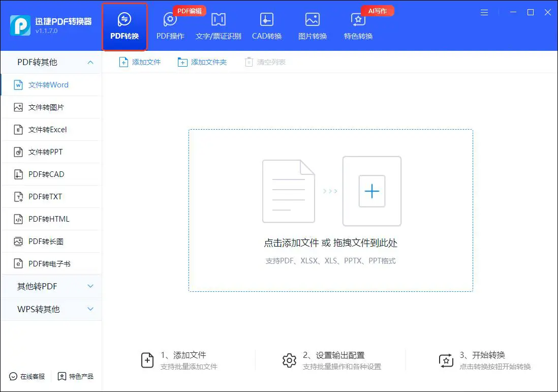This screenshot has height=392, width=558.
Task: Collapse the PDF转其他 section
Action: pos(50,62)
